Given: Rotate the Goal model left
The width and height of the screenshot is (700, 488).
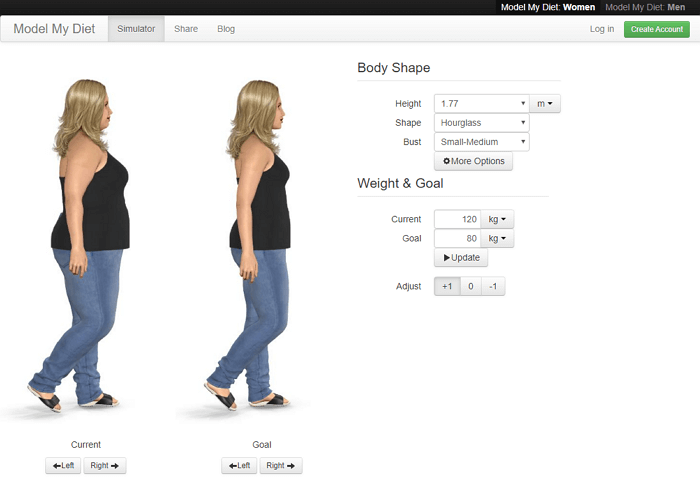Looking at the screenshot, I should pyautogui.click(x=239, y=465).
